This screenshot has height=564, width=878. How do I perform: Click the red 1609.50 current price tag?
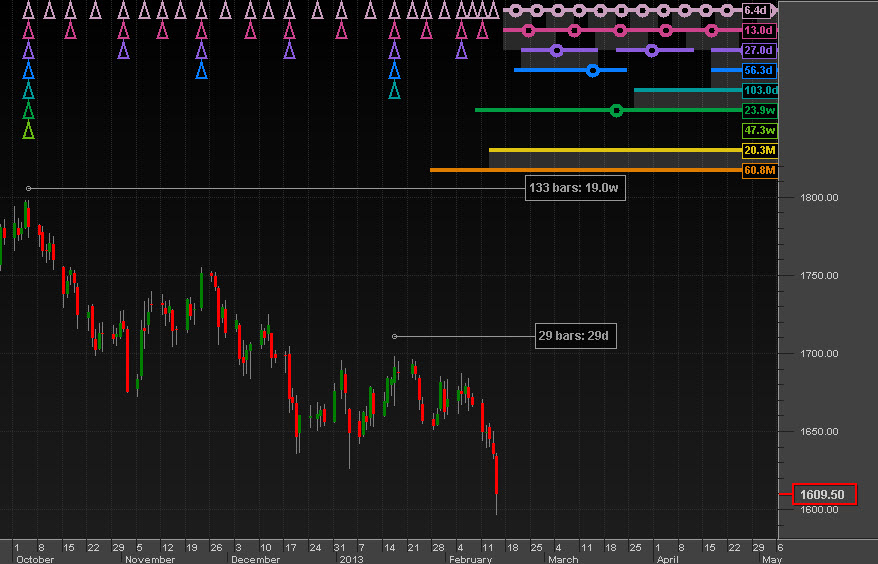(x=824, y=494)
